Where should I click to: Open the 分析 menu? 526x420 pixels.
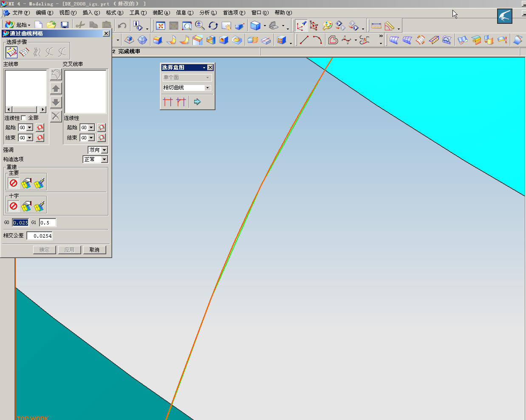(x=208, y=13)
